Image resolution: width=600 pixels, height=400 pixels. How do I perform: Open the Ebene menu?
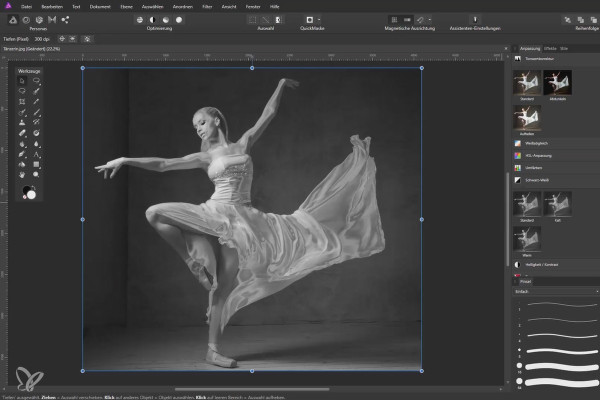pos(126,7)
